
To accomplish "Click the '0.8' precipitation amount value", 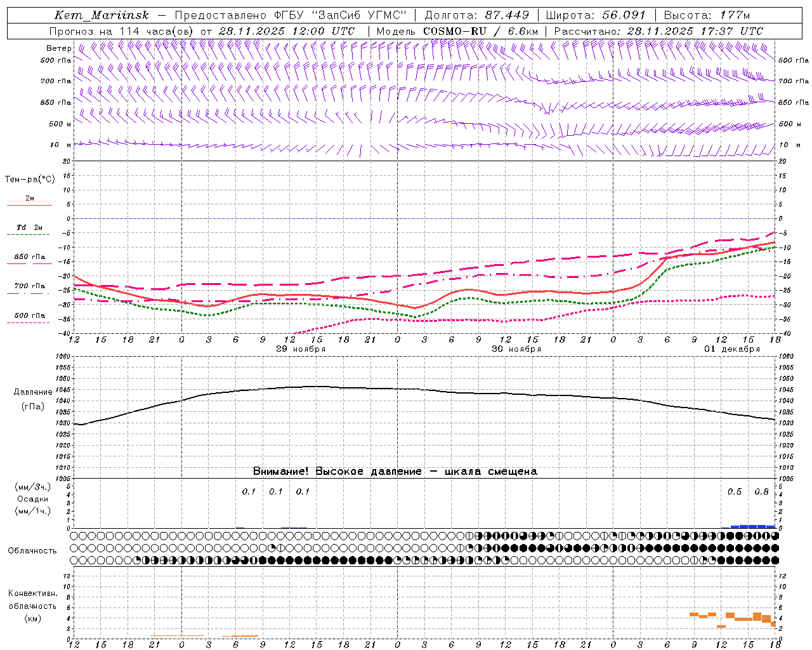I will pos(761,492).
